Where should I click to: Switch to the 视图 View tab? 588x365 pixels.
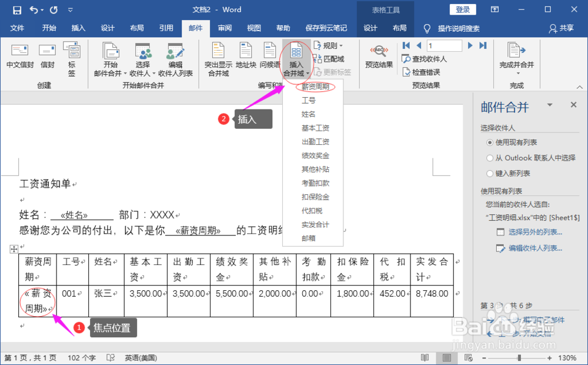(254, 28)
